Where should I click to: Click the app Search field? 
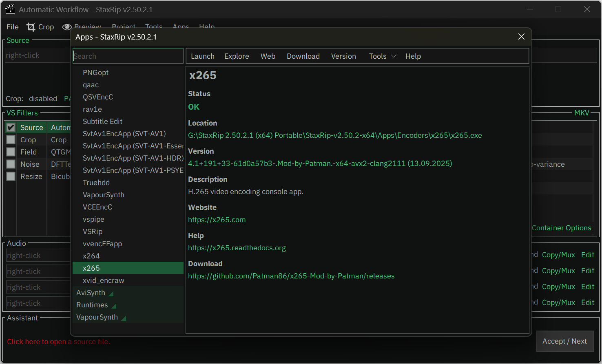(128, 56)
